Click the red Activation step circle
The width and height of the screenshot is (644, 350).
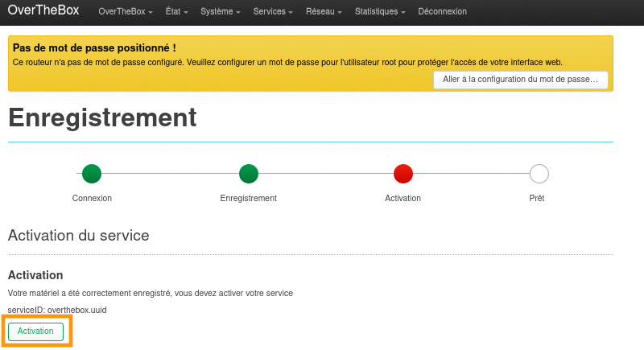pos(402,173)
